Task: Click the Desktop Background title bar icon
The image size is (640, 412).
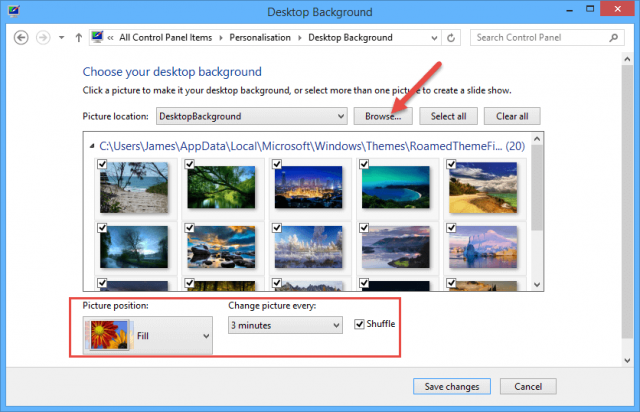Action: coord(13,11)
